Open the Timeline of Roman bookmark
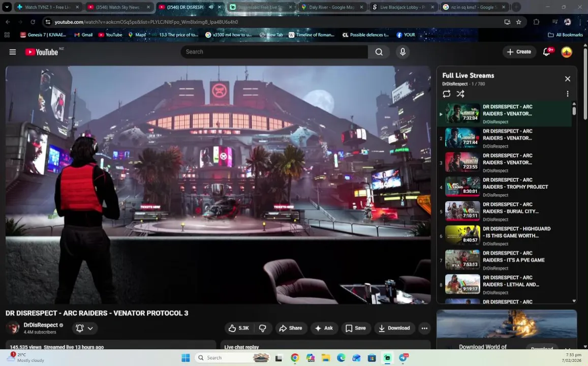 tap(311, 35)
